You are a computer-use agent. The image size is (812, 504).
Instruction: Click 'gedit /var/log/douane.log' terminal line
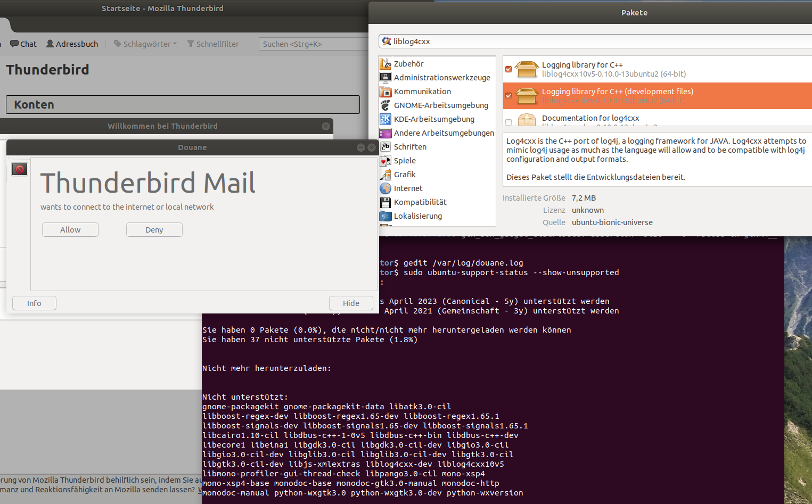coord(463,263)
